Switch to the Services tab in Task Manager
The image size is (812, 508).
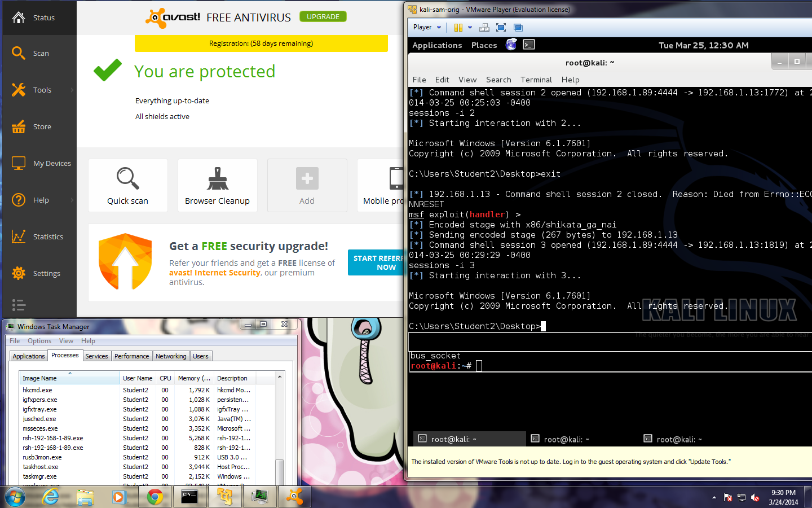click(96, 356)
